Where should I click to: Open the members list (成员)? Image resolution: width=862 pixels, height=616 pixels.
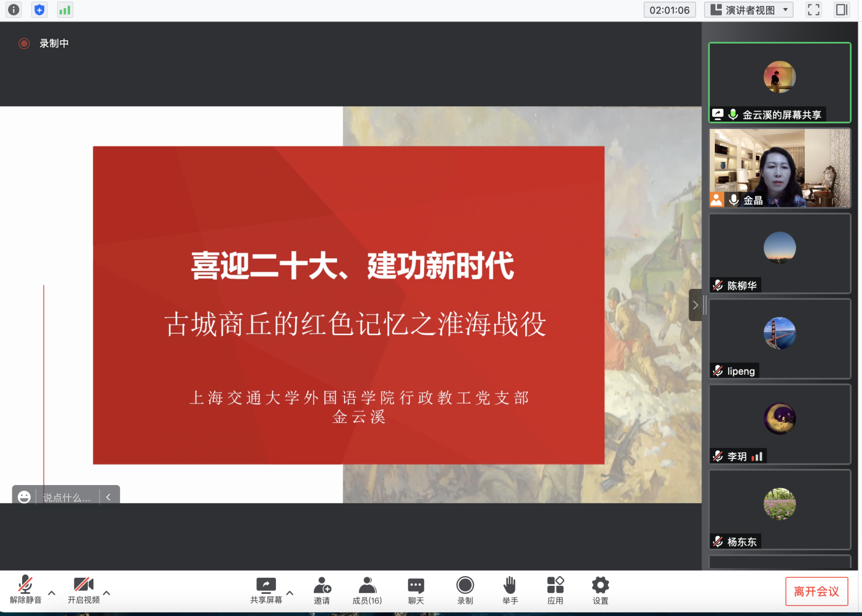point(367,591)
